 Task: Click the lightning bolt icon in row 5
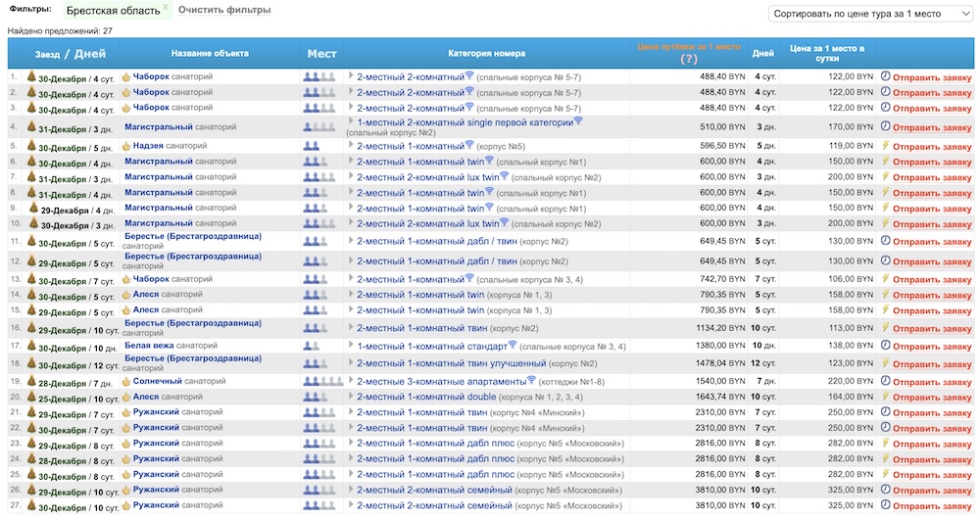[885, 146]
